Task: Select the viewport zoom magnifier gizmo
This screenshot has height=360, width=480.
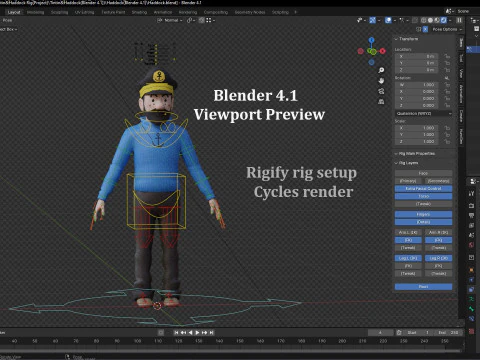Action: point(381,70)
